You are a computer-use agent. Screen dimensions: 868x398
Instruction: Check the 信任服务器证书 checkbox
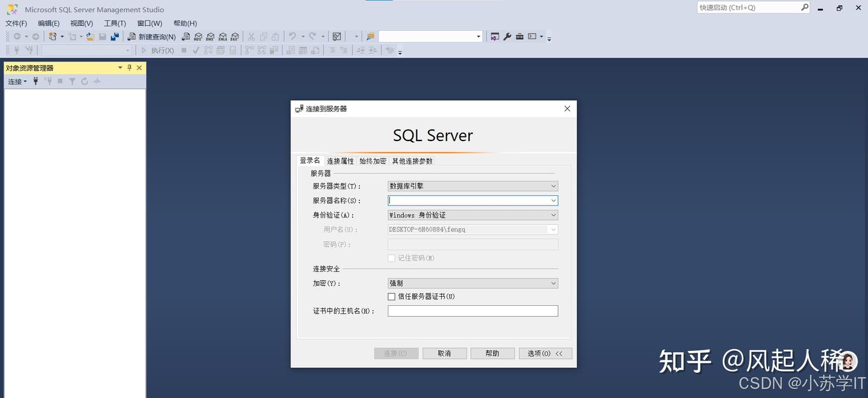[x=391, y=296]
